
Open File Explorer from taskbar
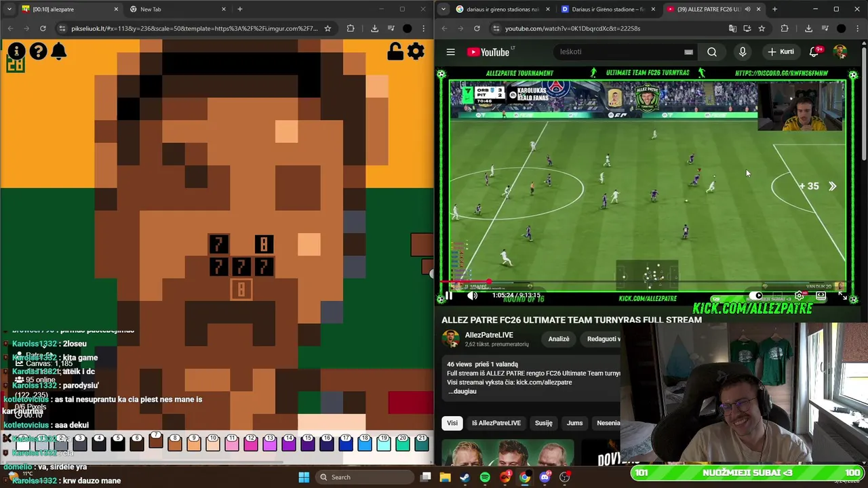tap(445, 477)
